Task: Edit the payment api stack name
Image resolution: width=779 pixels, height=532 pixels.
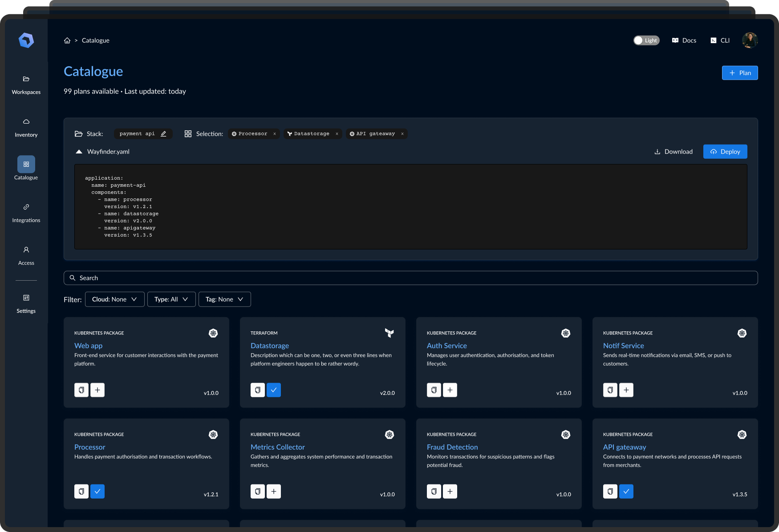Action: (163, 134)
